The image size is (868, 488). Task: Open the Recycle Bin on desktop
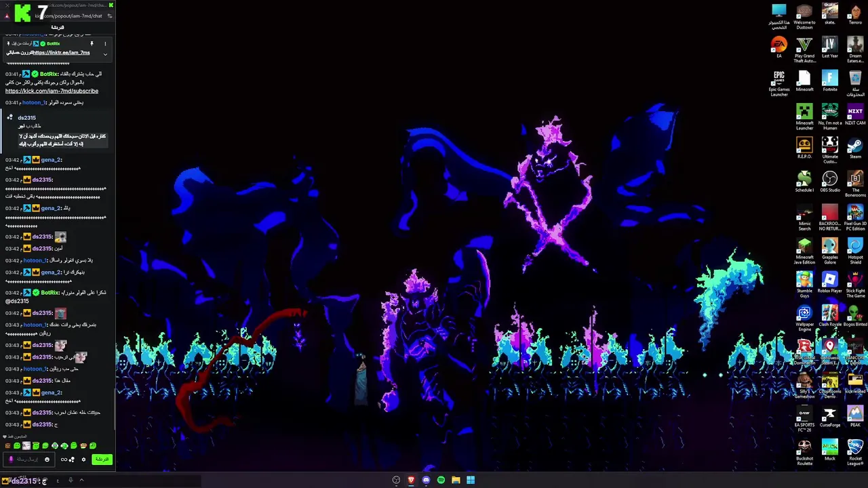(855, 83)
